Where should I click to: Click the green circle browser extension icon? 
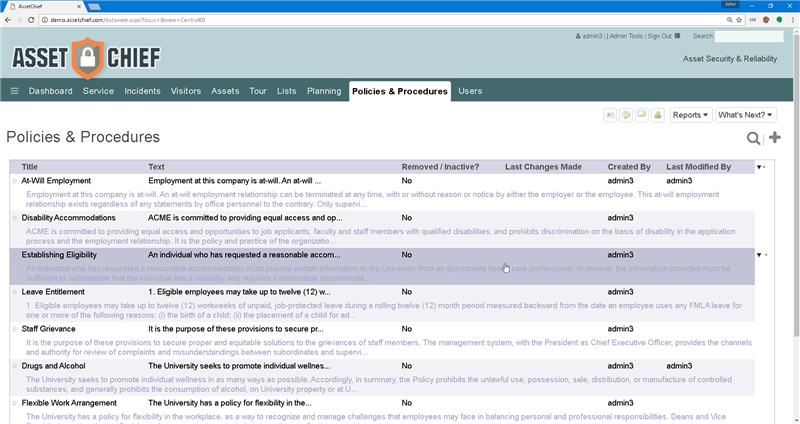[x=779, y=20]
